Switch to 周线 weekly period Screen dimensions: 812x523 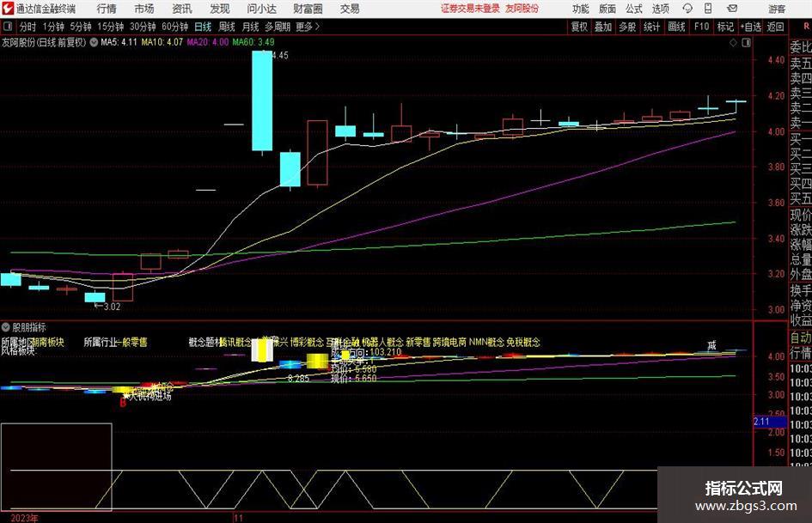tap(227, 27)
